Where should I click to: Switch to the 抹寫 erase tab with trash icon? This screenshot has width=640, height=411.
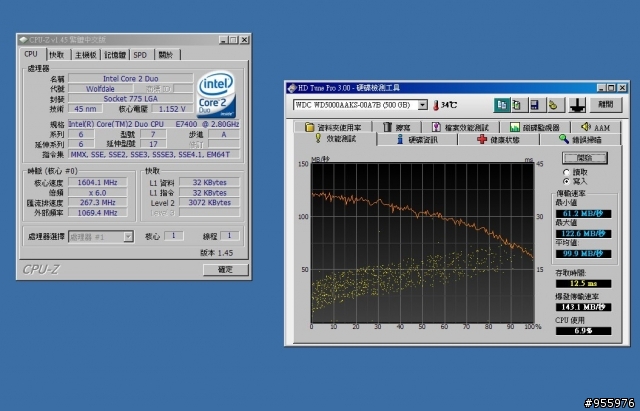396,127
